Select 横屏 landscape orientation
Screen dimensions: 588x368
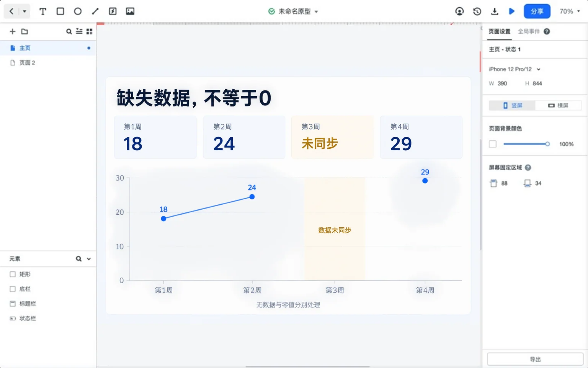coord(558,105)
